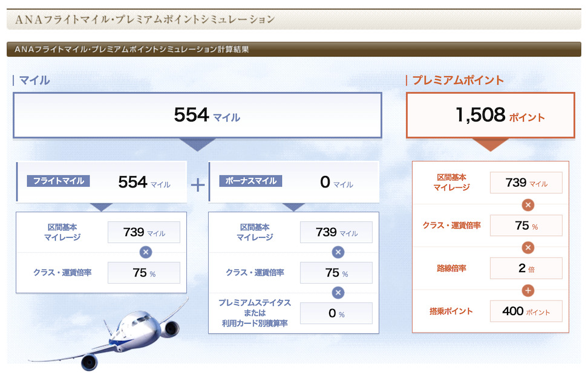Click the bonus panel multiply icon above プレミアムステイタス
This screenshot has height=381, width=588.
click(338, 293)
